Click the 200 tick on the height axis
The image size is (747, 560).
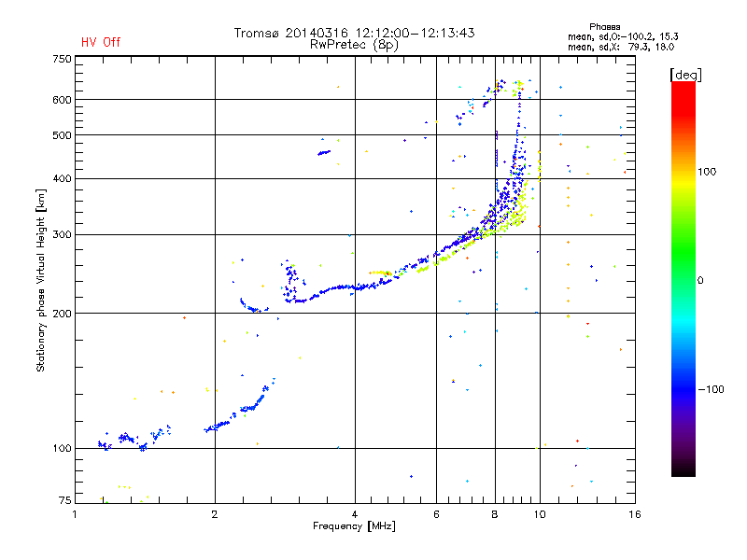pos(62,313)
